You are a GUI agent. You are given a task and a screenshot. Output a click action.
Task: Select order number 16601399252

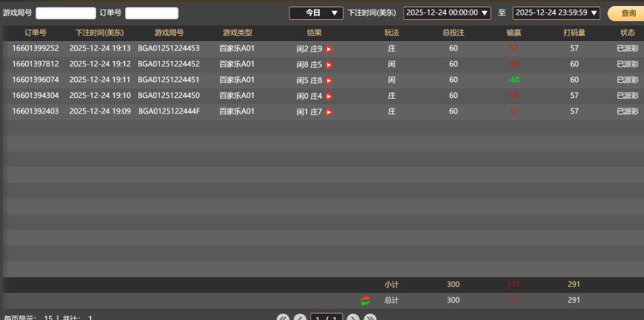35,48
